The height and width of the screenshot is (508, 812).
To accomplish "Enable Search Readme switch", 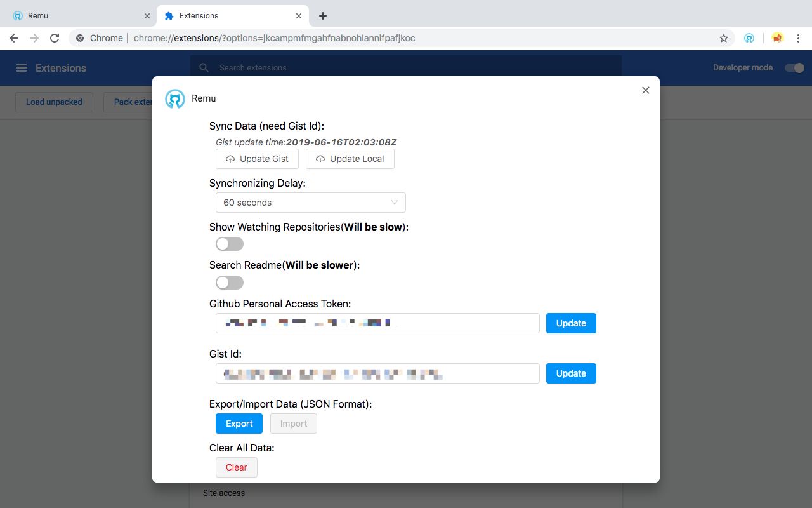I will tap(230, 282).
